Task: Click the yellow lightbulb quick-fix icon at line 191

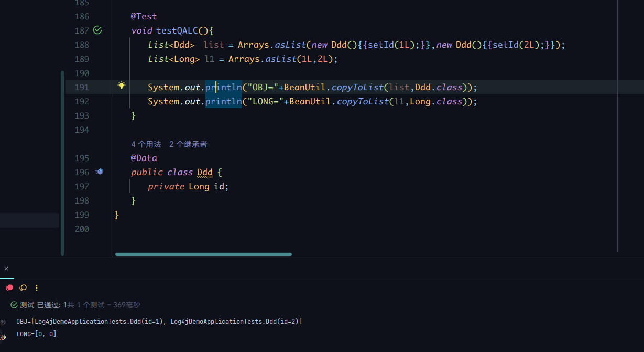Action: tap(122, 85)
